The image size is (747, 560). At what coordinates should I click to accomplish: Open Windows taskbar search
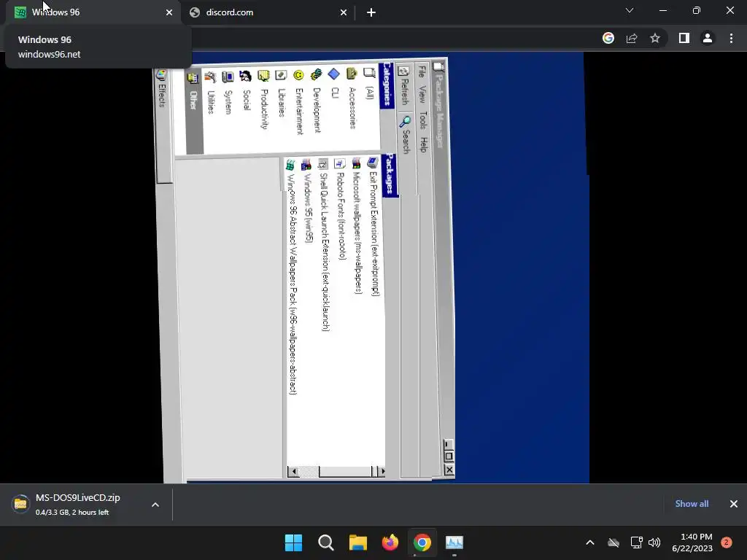[x=326, y=542]
